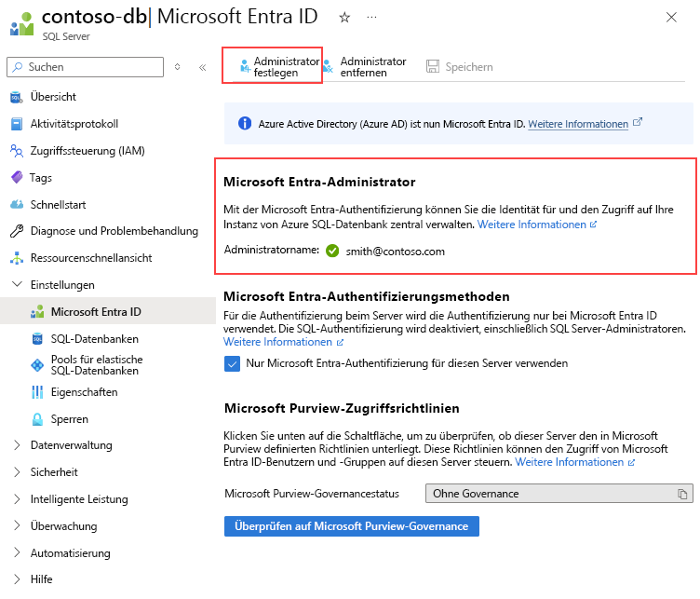Copy the Purview governance status value
The width and height of the screenshot is (700, 599).
(x=682, y=494)
